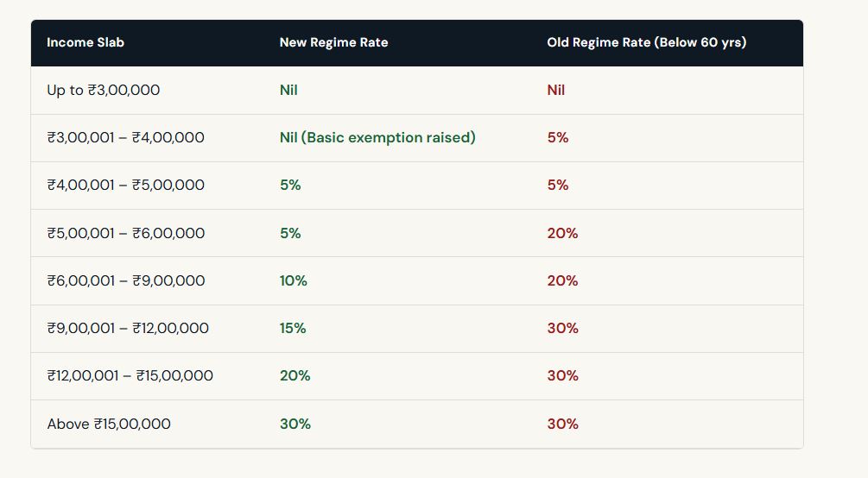
Task: Click old regime 30% for Above ₹15,00,000
Action: pos(562,424)
